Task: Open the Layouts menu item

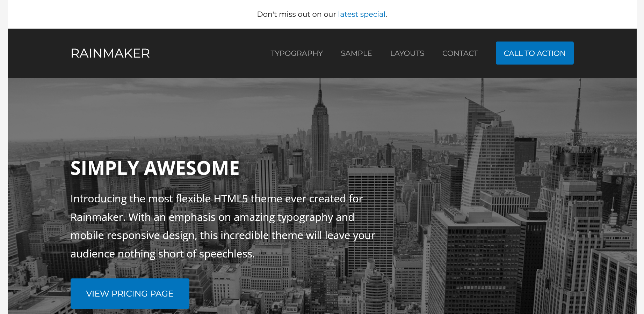Action: (x=407, y=53)
